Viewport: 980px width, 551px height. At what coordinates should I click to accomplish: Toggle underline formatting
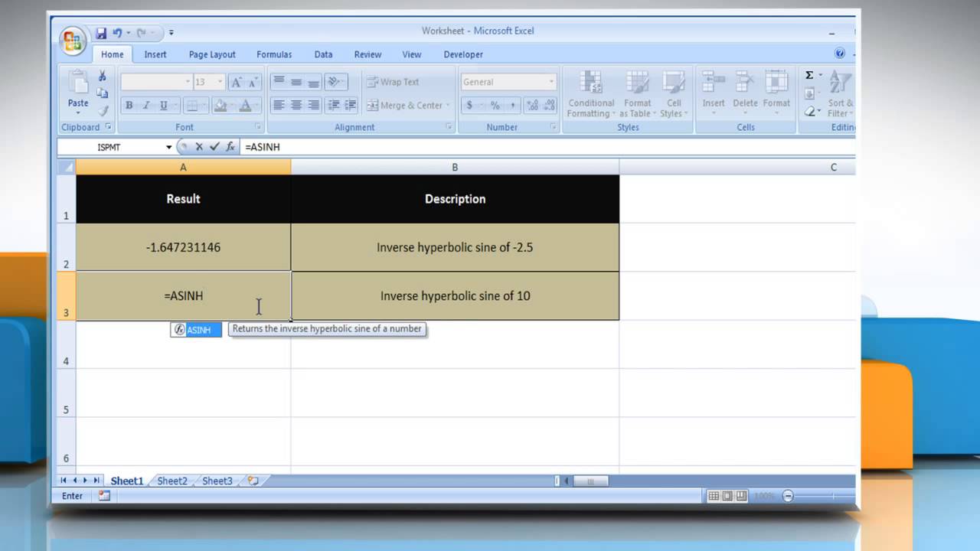(163, 106)
